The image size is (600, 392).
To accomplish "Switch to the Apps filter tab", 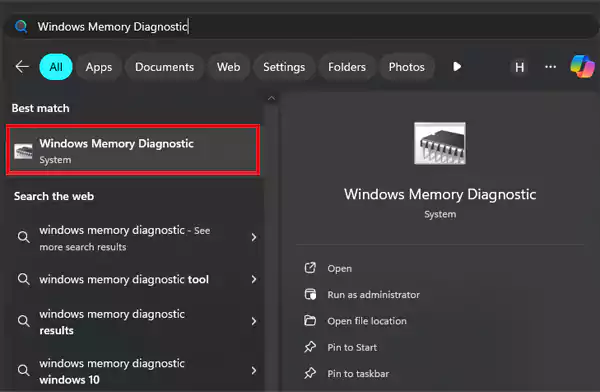I will (99, 67).
